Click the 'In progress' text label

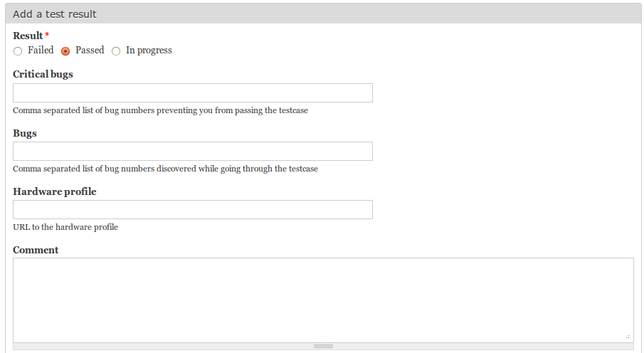149,51
